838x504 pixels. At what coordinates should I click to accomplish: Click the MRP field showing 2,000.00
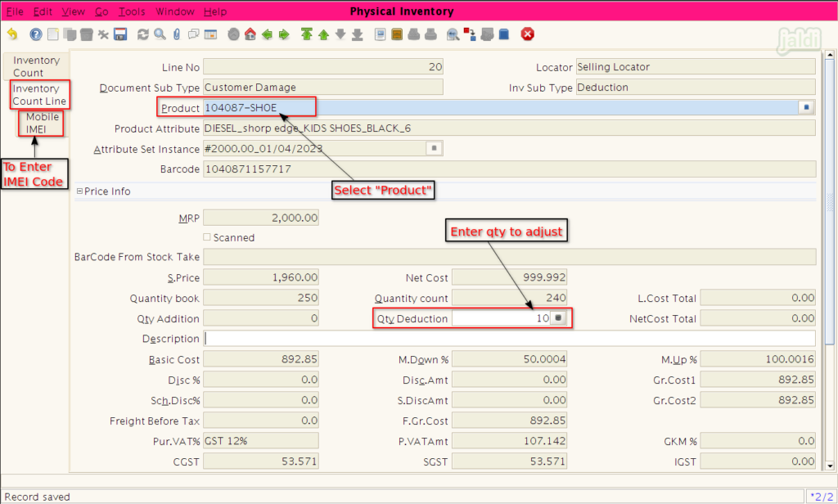pyautogui.click(x=261, y=218)
